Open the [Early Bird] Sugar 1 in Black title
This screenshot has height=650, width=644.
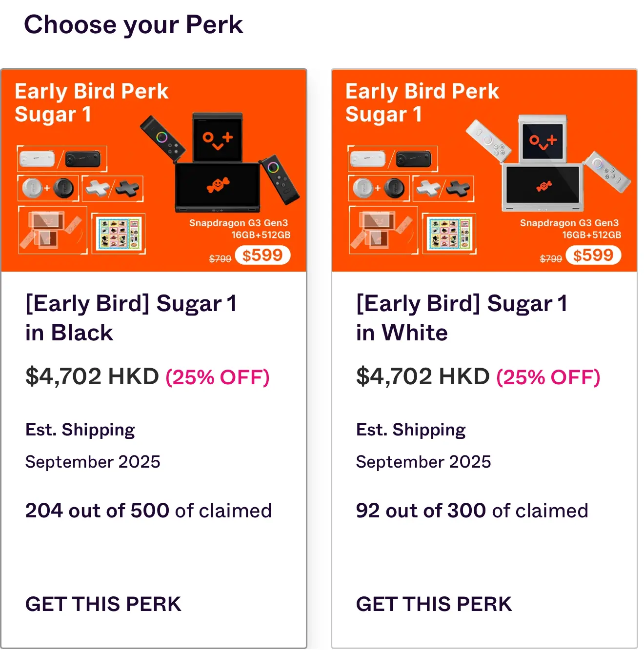point(131,318)
